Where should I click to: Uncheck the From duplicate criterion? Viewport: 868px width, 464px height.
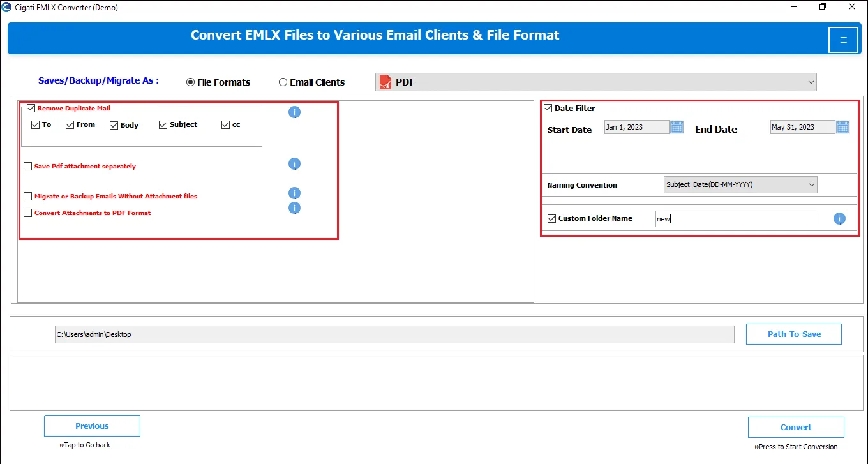pos(70,125)
